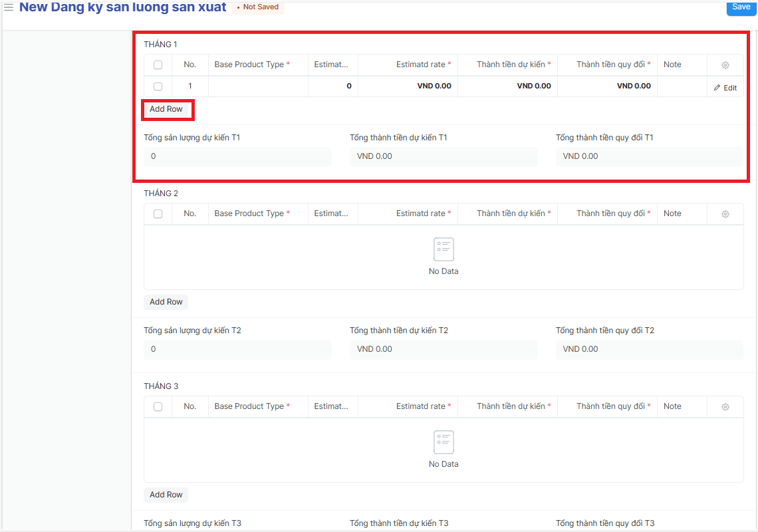Image resolution: width=758 pixels, height=532 pixels.
Task: Click Thành tiền dự kiến cell in row 1
Action: point(507,86)
